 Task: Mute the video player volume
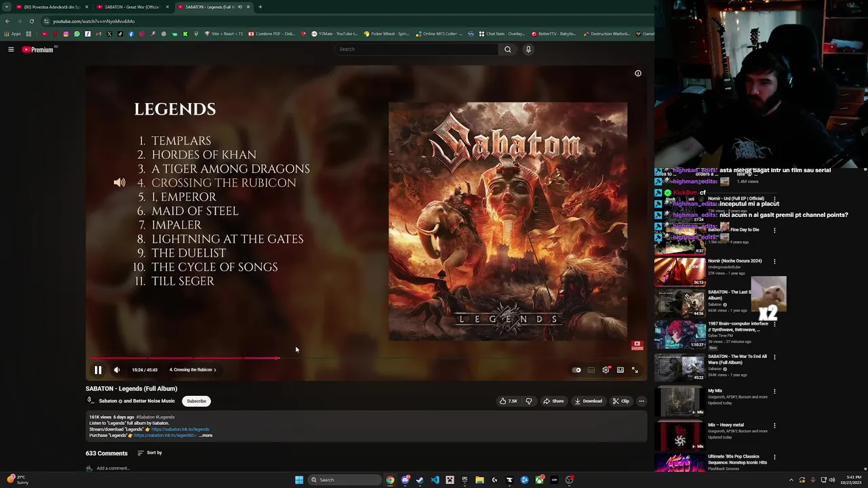pos(117,370)
